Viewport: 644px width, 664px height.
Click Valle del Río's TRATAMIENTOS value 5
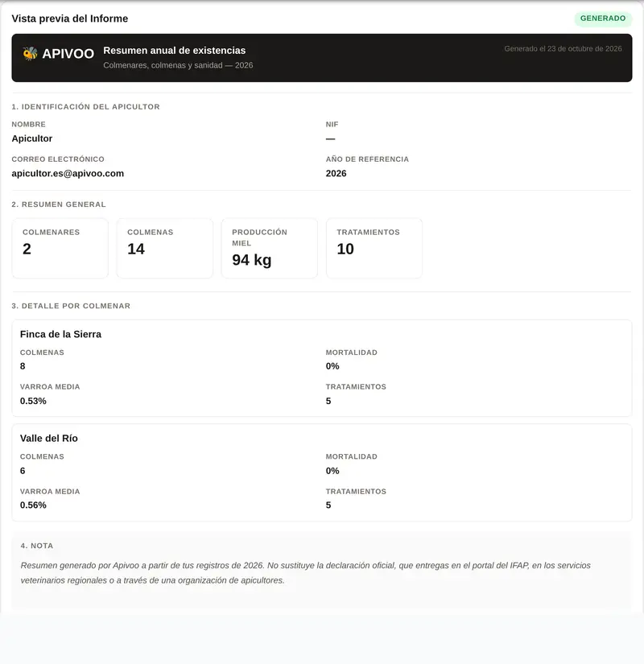[x=328, y=505]
